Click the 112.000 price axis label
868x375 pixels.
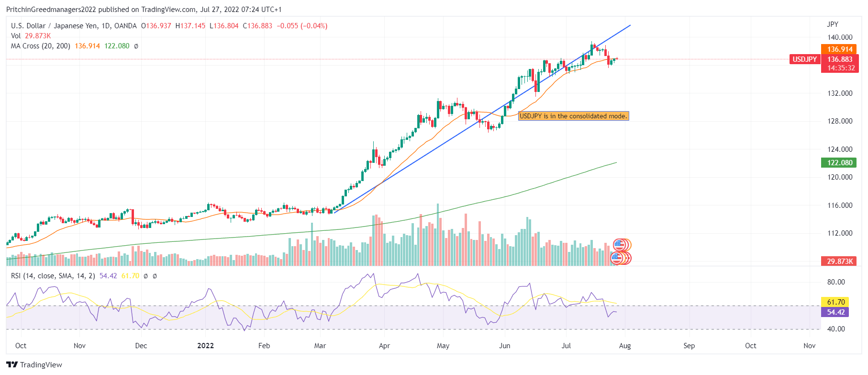[840, 233]
